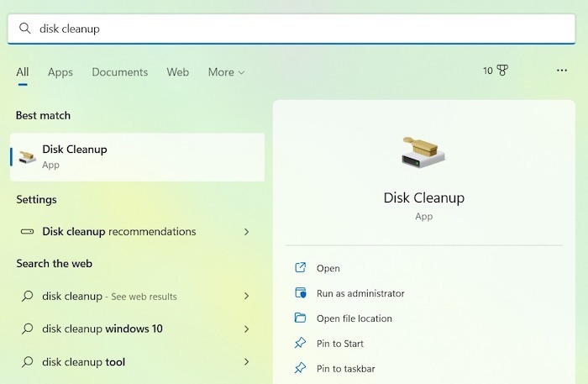Choose Pin to taskbar

[x=346, y=369]
